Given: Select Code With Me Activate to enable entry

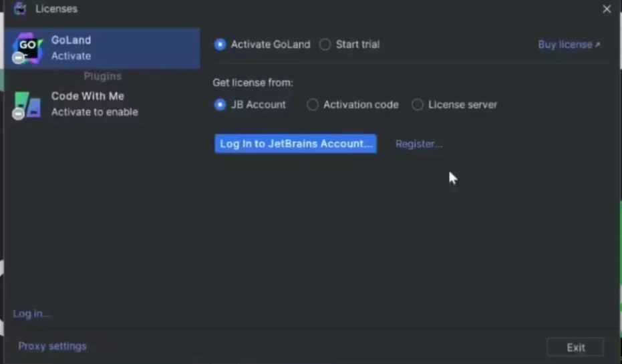Looking at the screenshot, I should (102, 104).
